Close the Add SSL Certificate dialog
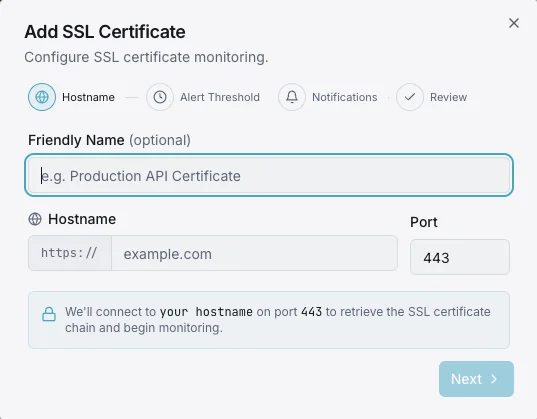The height and width of the screenshot is (419, 537). coord(514,23)
